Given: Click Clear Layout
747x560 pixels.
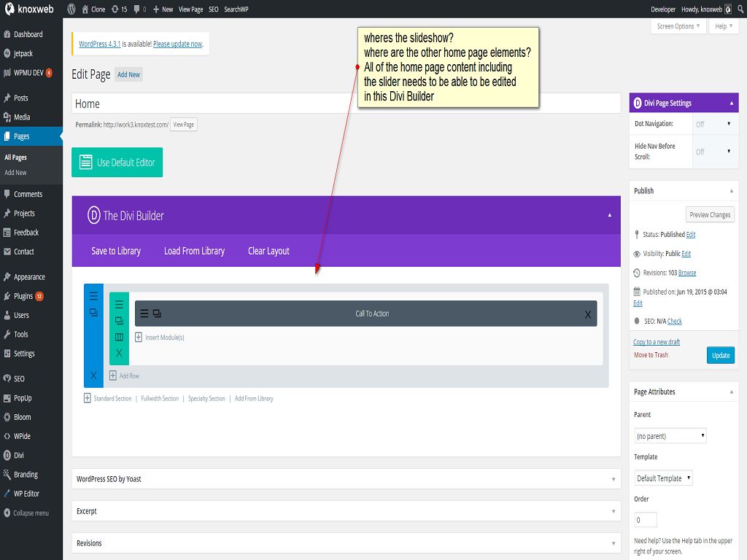Looking at the screenshot, I should pos(268,251).
